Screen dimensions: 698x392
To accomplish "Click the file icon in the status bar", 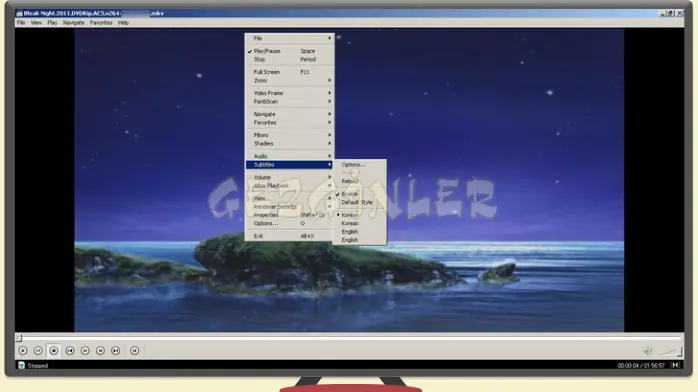I will coord(21,365).
